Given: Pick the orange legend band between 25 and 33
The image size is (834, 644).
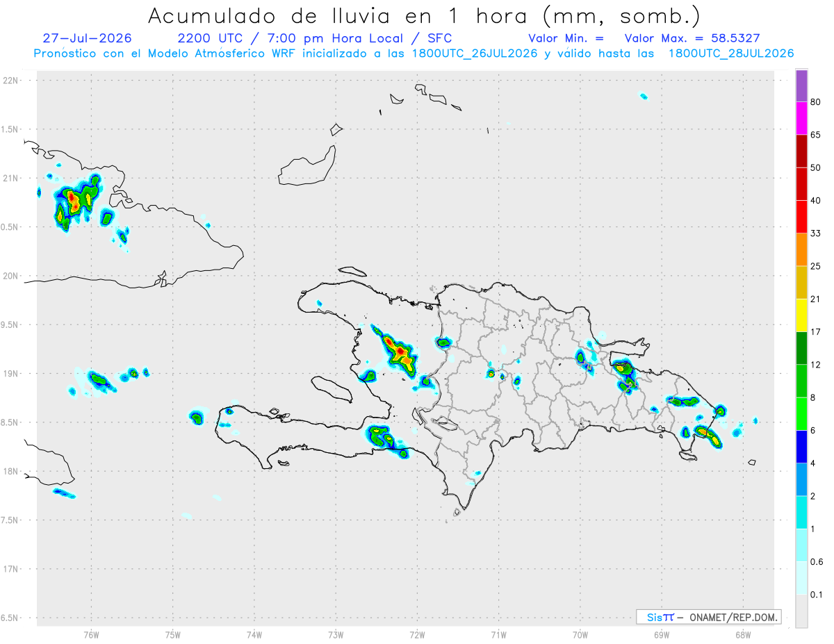Looking at the screenshot, I should coord(801,250).
